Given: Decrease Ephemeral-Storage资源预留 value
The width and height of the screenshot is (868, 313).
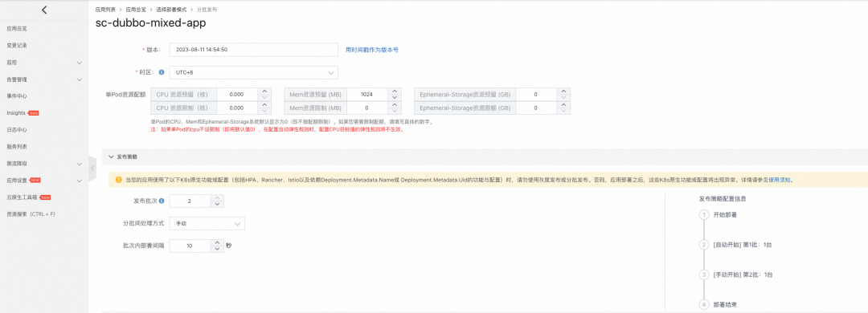Looking at the screenshot, I should [563, 98].
